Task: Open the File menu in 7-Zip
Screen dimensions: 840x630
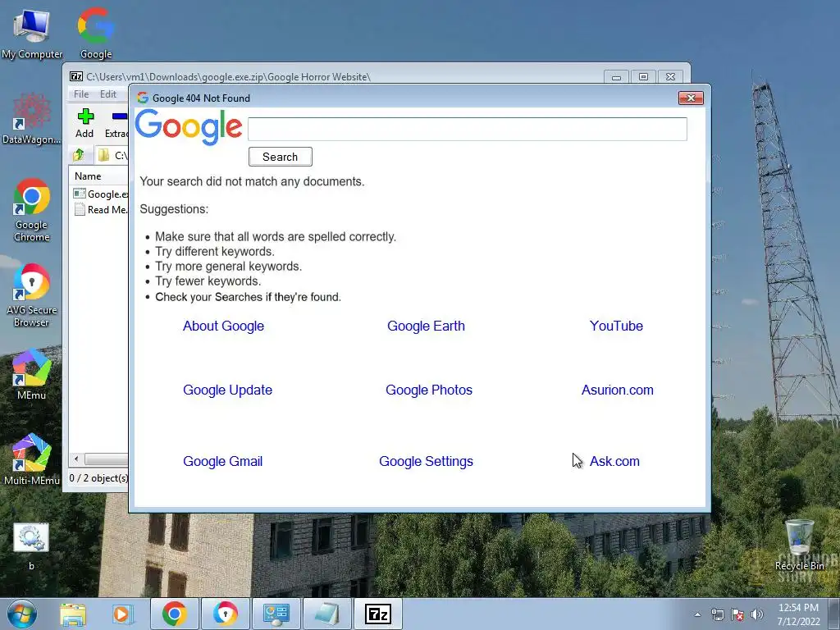Action: point(81,94)
